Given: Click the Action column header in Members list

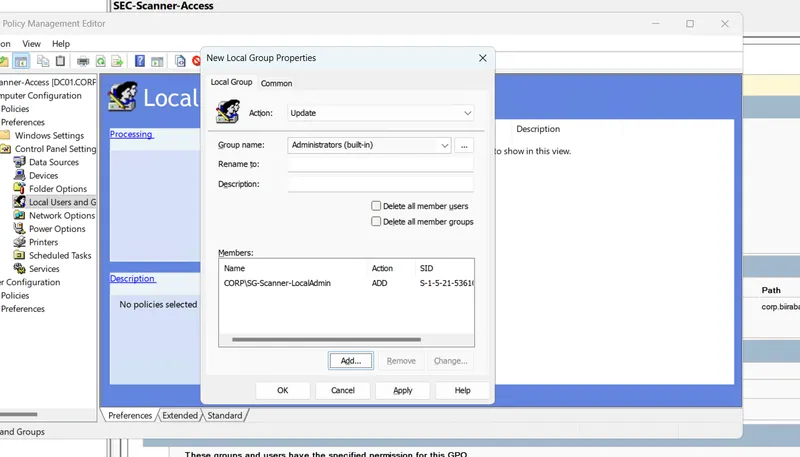Looking at the screenshot, I should 391,268.
